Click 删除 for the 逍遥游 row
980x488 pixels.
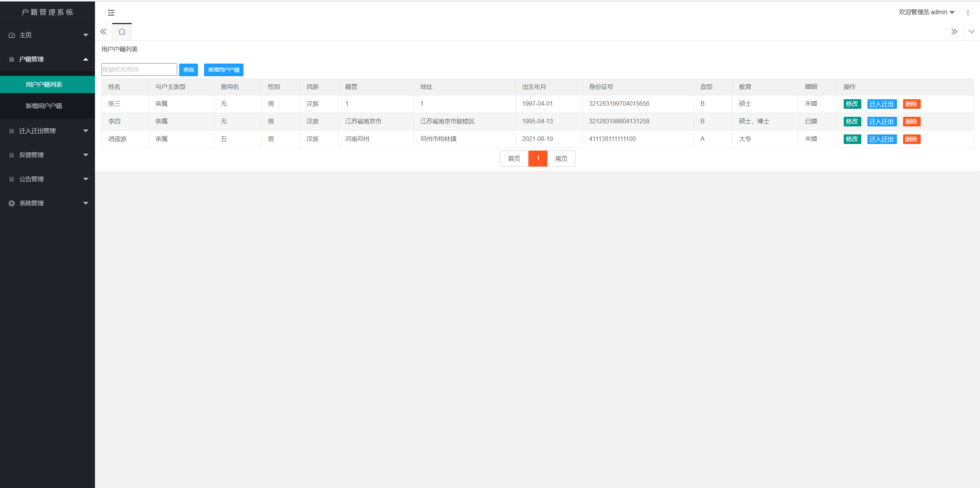point(911,139)
